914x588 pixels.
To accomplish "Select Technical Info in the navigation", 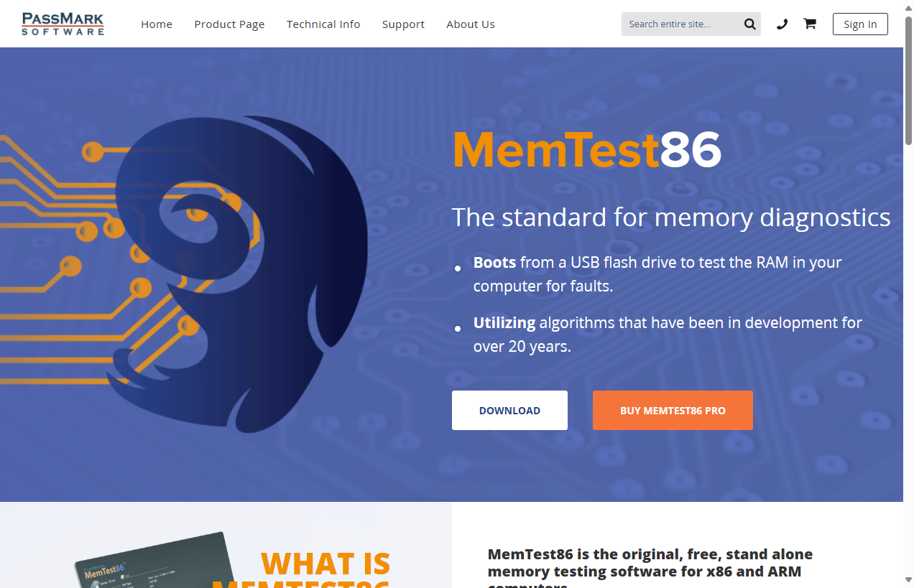I will [x=323, y=24].
